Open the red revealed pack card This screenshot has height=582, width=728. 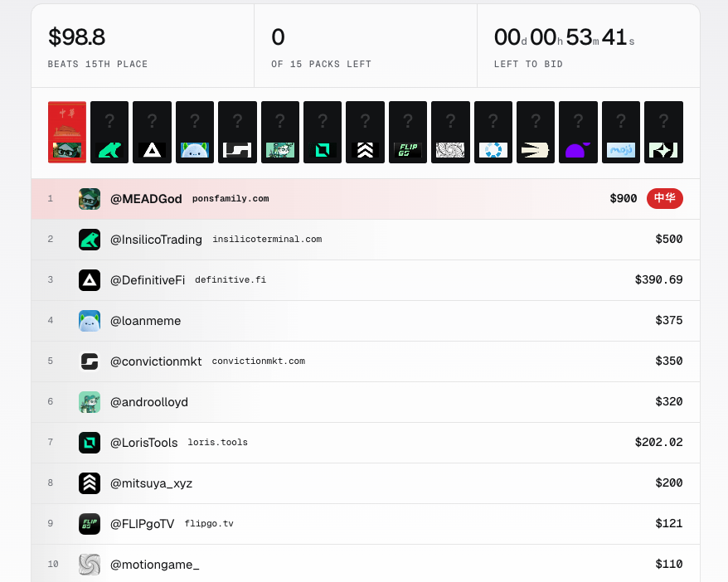pos(67,133)
